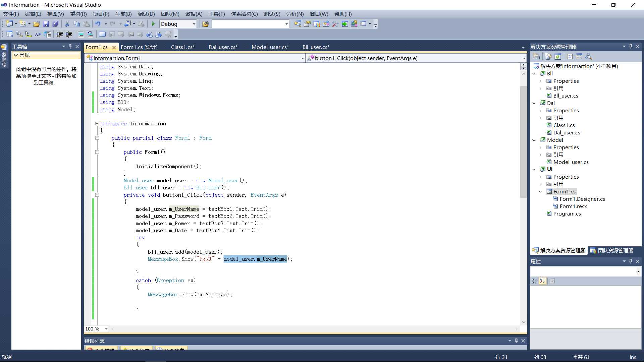Viewport: 644px width, 362px height.
Task: Toggle Categorized view in the Properties panel
Action: click(534, 281)
